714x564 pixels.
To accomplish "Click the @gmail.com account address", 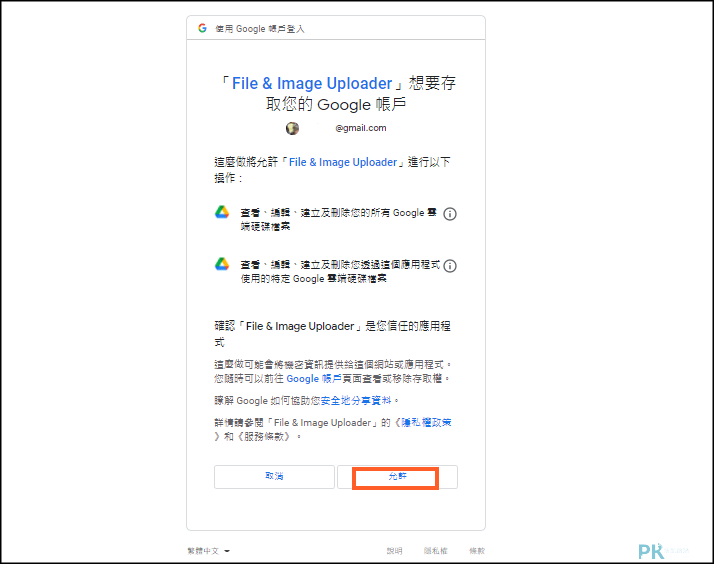I will (x=361, y=128).
